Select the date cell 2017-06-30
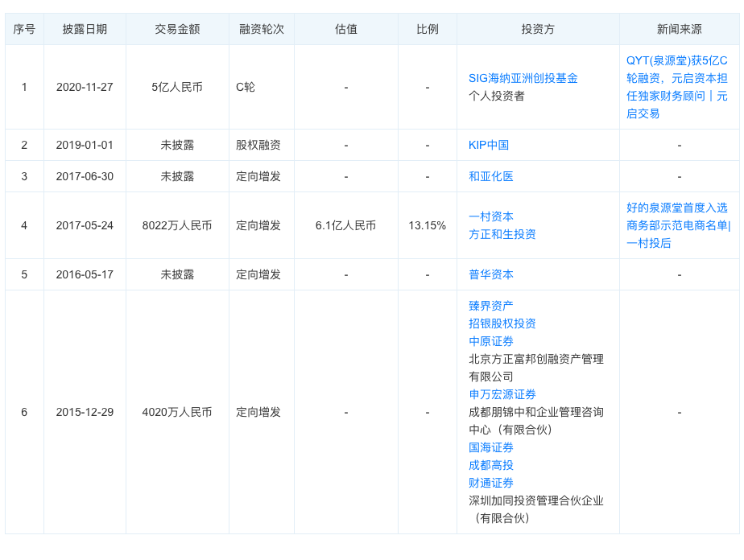This screenshot has height=560, width=744. pos(85,176)
